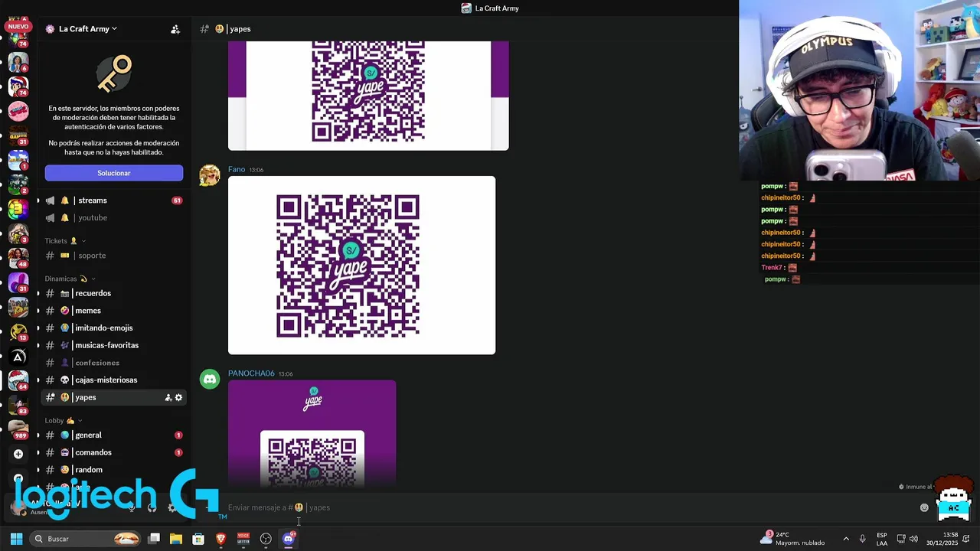This screenshot has width=980, height=551.
Task: Toggle microphone mute in user panel
Action: [x=132, y=507]
